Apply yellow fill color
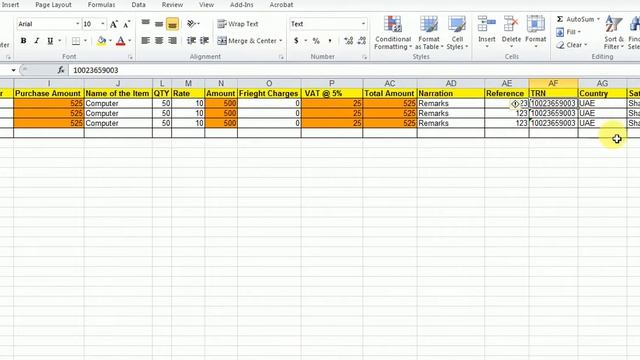The width and height of the screenshot is (640, 360). 101,41
